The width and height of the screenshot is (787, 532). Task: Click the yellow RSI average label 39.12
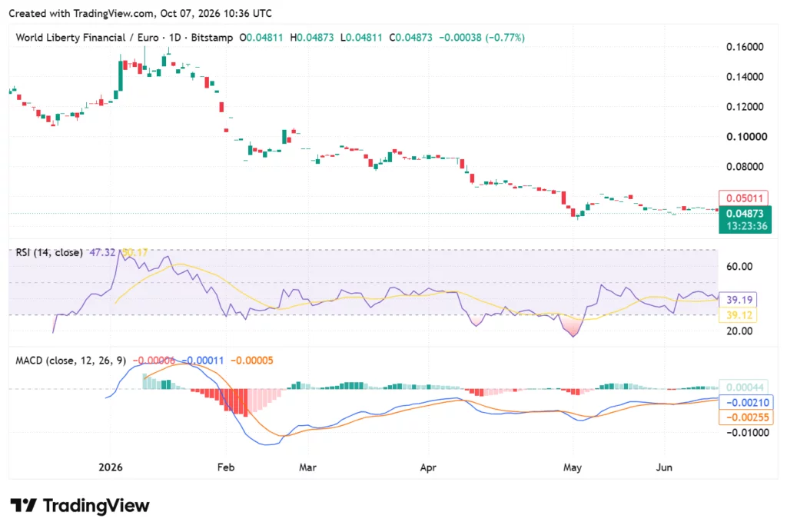pos(738,315)
